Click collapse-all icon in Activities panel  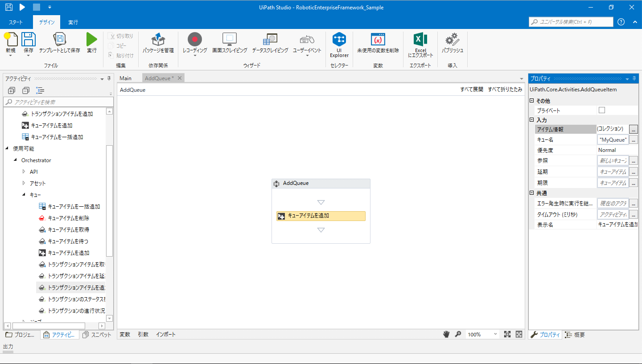[x=26, y=90]
